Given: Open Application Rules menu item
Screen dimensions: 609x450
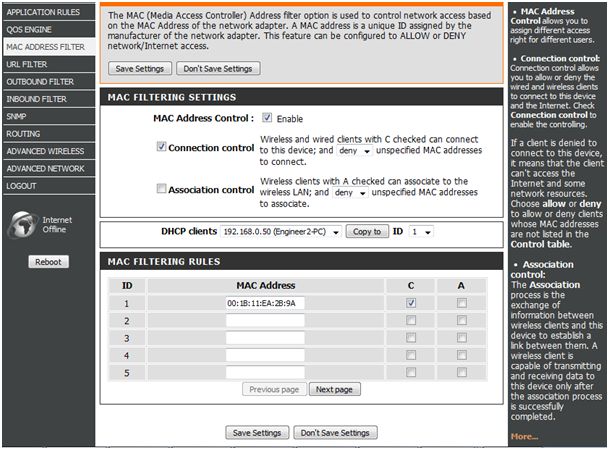Looking at the screenshot, I should click(x=49, y=12).
